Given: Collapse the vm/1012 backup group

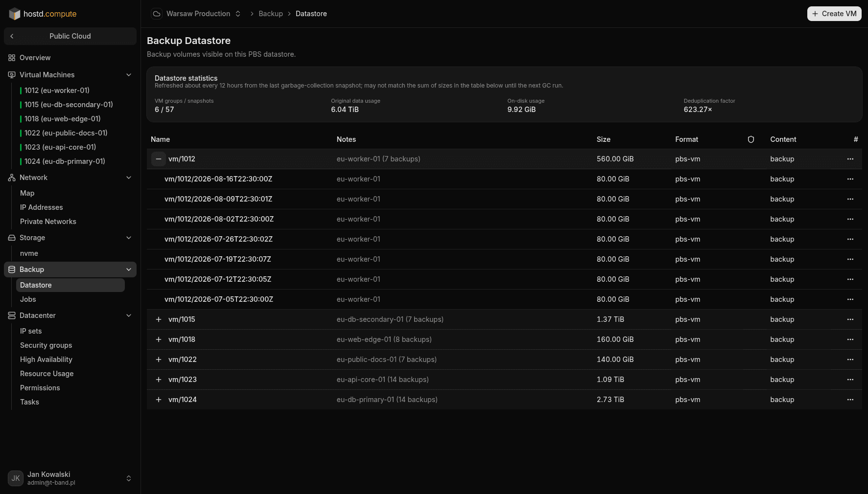Looking at the screenshot, I should (x=159, y=159).
